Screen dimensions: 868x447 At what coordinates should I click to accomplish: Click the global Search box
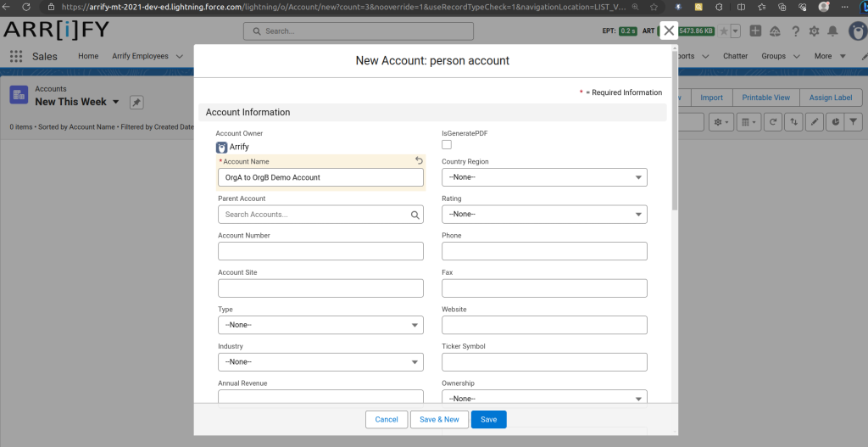359,31
